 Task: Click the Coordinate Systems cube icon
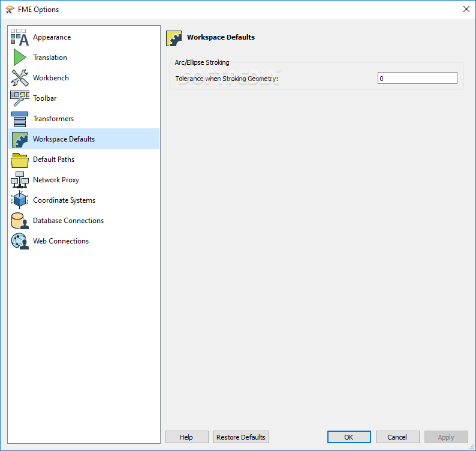[x=20, y=200]
